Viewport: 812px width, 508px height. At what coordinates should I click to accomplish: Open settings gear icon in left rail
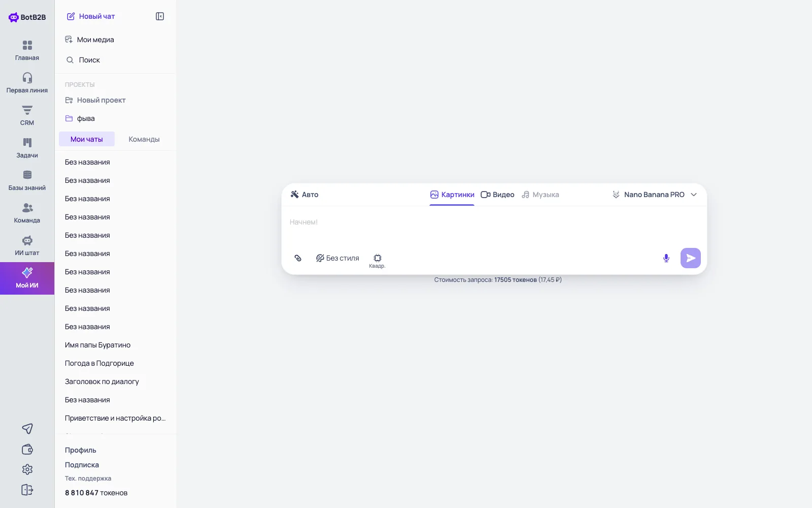coord(27,469)
